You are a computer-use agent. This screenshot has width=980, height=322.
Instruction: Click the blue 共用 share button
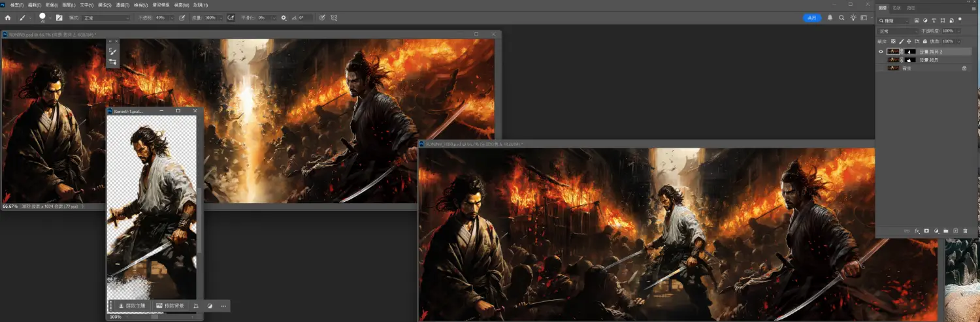pos(811,18)
